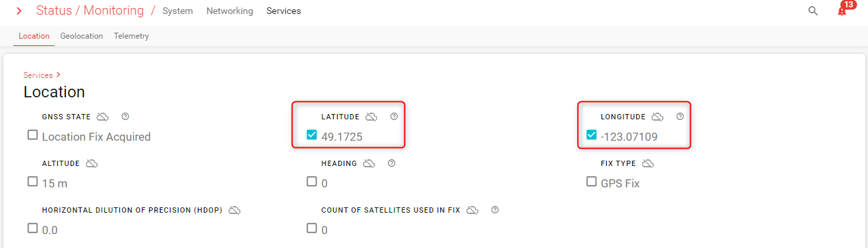The width and height of the screenshot is (868, 248).
Task: Click the help icon for Count of Satellites
Action: coord(495,210)
